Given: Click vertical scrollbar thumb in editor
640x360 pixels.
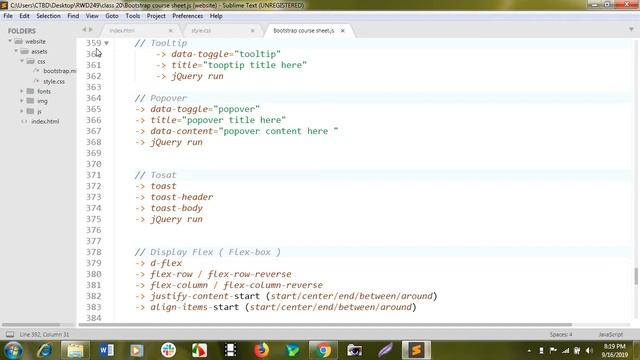Looking at the screenshot, I should [x=636, y=276].
